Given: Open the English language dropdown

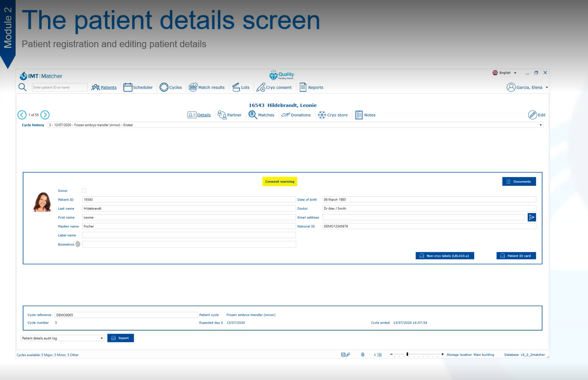Looking at the screenshot, I should (x=505, y=73).
